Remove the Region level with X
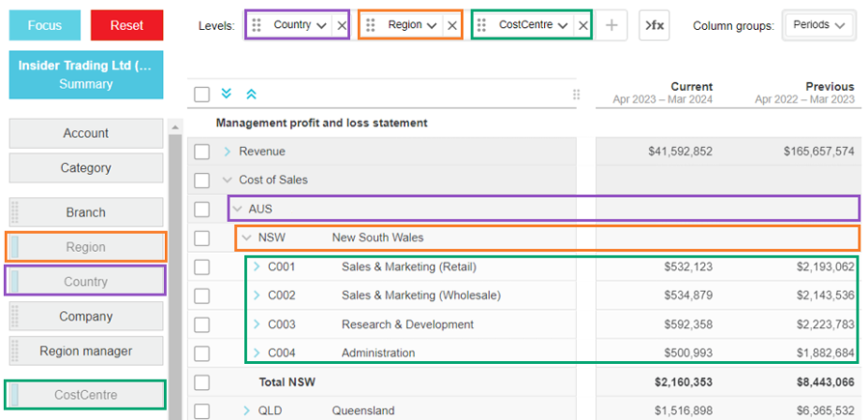Image resolution: width=868 pixels, height=420 pixels. point(452,25)
